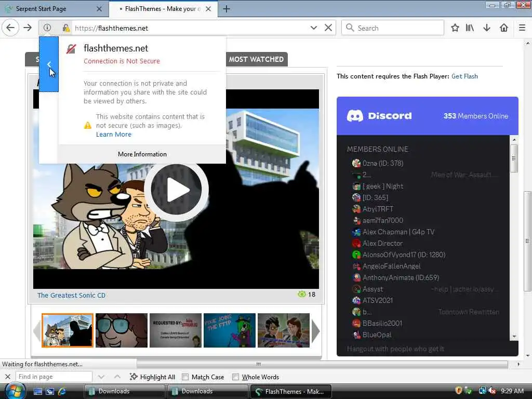
Task: Click the Learn More link
Action: coord(114,135)
